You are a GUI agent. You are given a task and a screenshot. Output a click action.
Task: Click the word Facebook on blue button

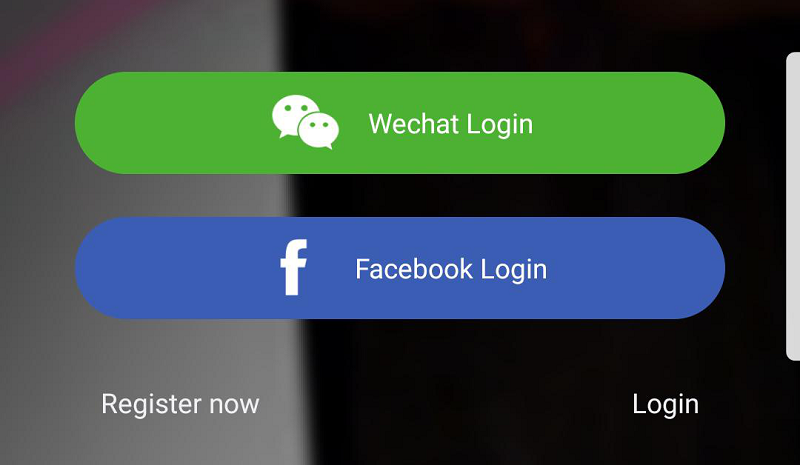pyautogui.click(x=414, y=268)
